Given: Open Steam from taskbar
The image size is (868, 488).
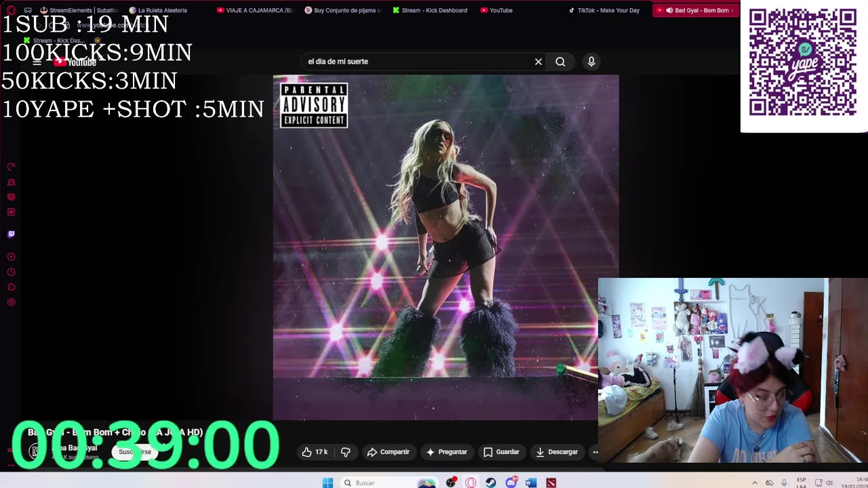Looking at the screenshot, I should point(490,483).
